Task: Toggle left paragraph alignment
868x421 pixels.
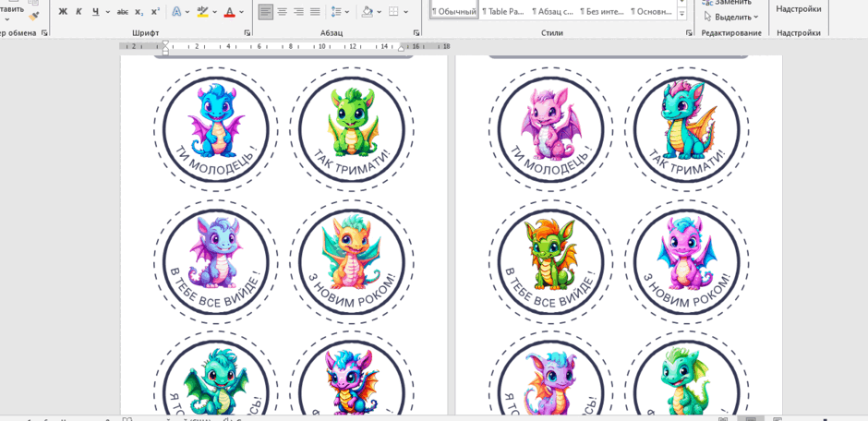Action: [266, 12]
